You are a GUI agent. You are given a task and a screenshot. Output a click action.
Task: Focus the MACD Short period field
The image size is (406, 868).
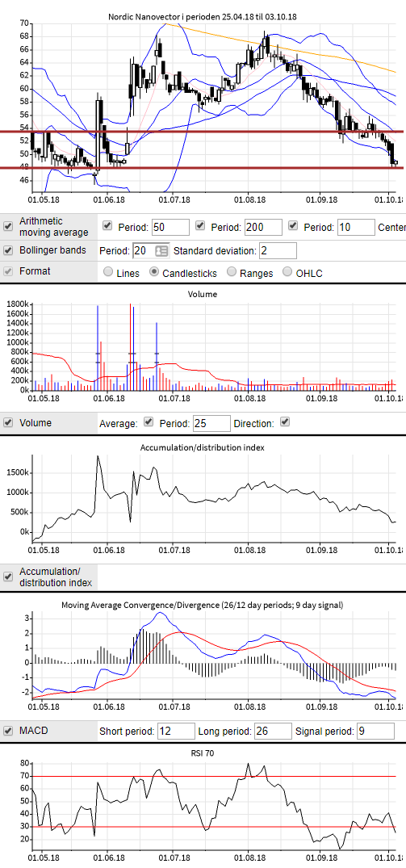coord(177,732)
